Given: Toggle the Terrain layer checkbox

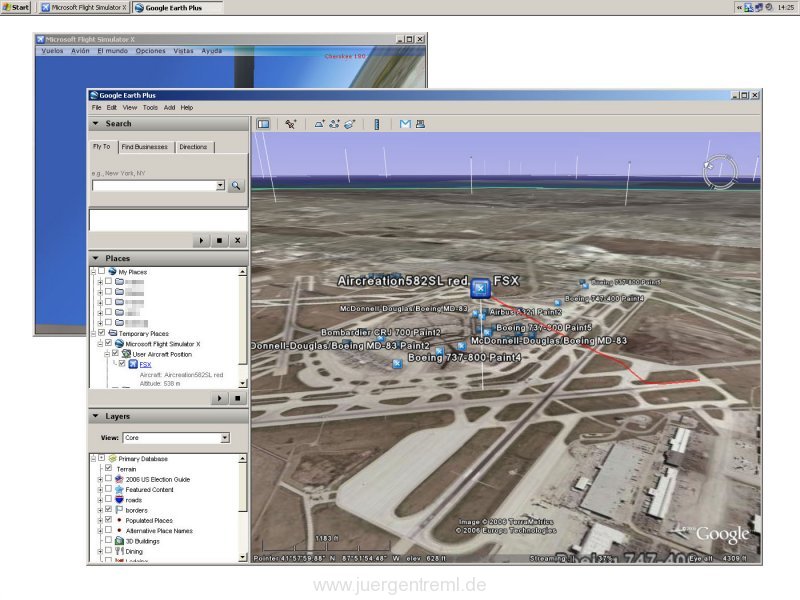Looking at the screenshot, I should pos(108,468).
